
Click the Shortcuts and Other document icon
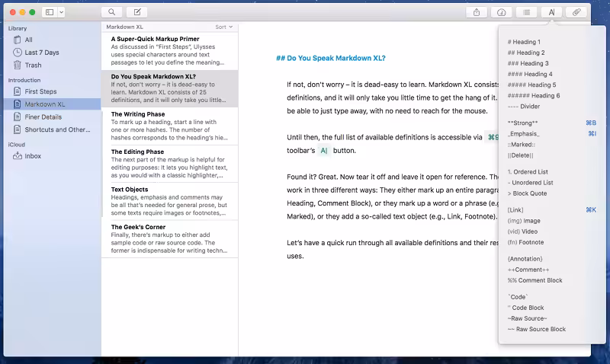[17, 129]
